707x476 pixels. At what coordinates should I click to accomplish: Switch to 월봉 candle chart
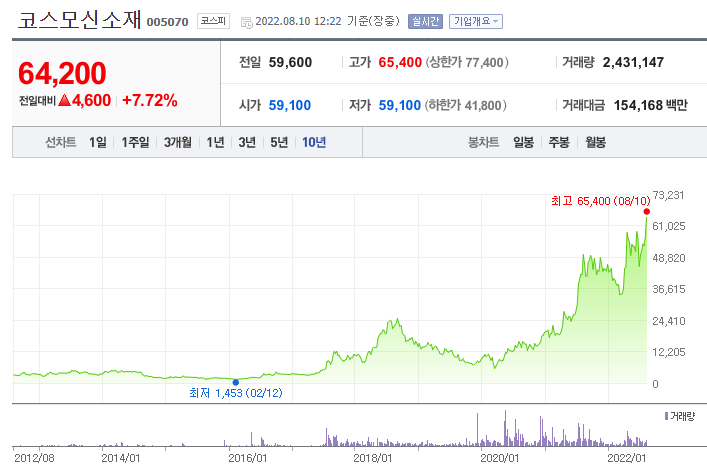[x=596, y=142]
